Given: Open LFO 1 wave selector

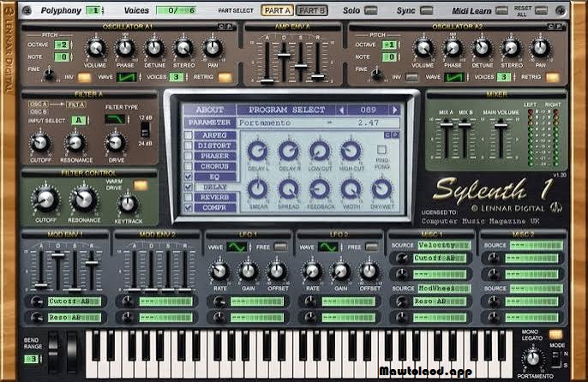Looking at the screenshot, I should click(x=237, y=247).
